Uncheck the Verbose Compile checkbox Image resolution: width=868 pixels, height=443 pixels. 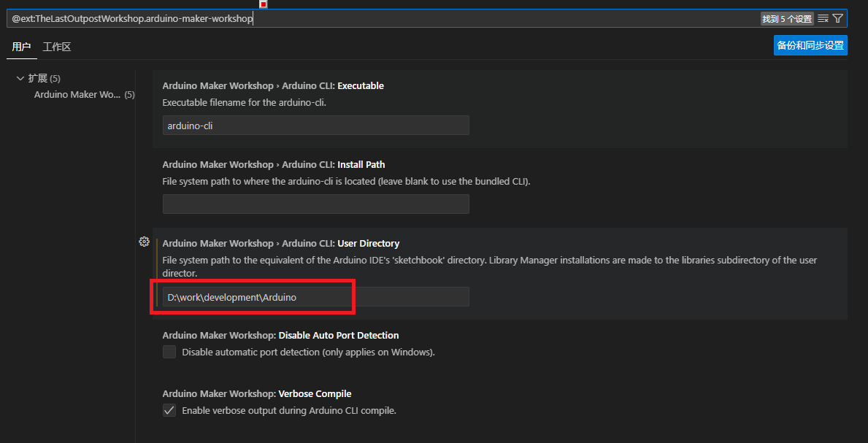coord(169,411)
